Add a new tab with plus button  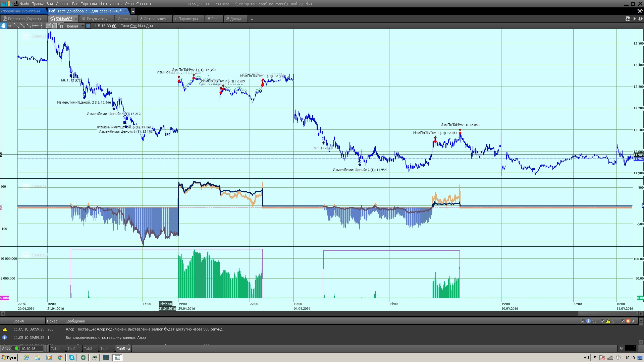[x=135, y=348]
